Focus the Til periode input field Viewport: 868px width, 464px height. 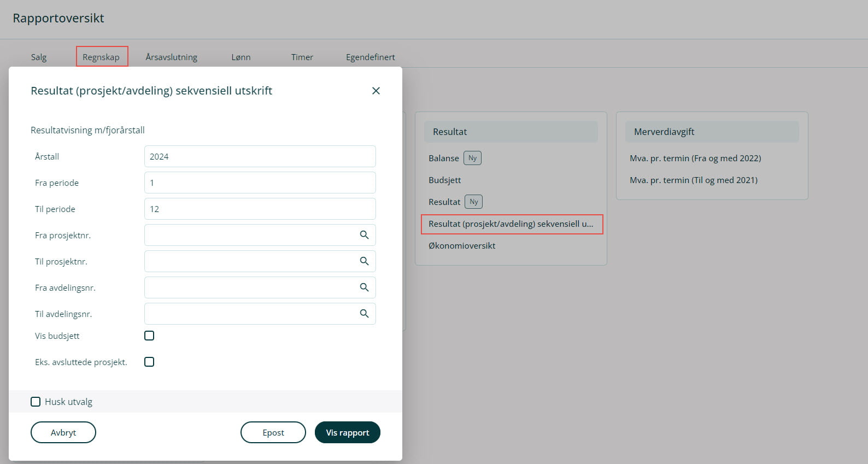coord(260,209)
